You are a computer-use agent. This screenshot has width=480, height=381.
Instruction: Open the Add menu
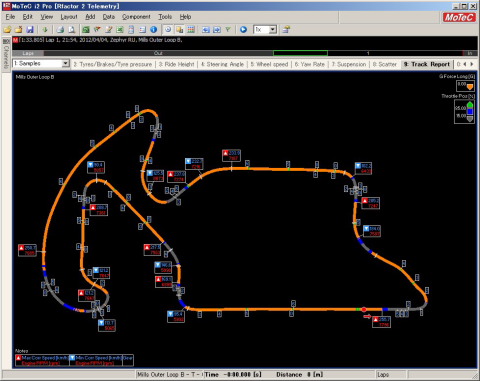(90, 17)
